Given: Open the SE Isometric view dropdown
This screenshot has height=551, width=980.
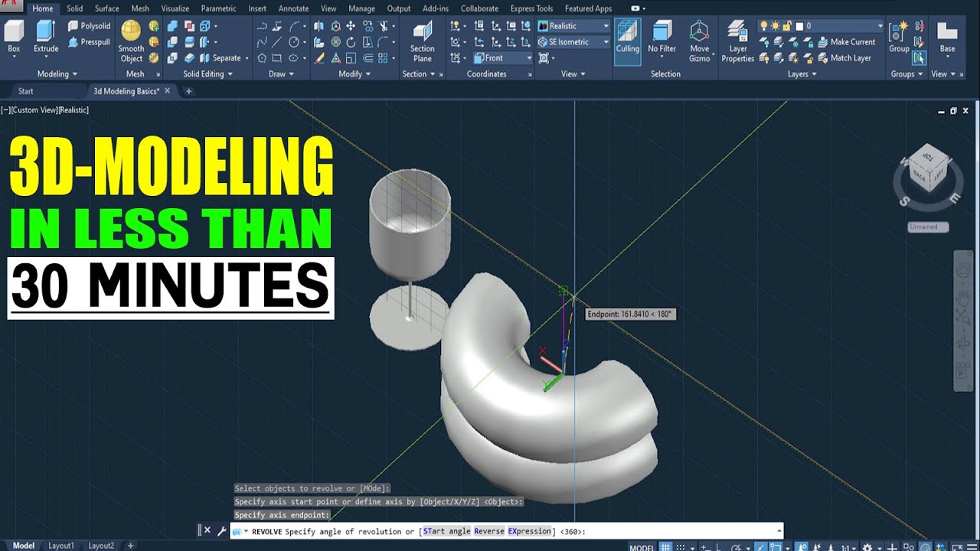Looking at the screenshot, I should [x=573, y=42].
